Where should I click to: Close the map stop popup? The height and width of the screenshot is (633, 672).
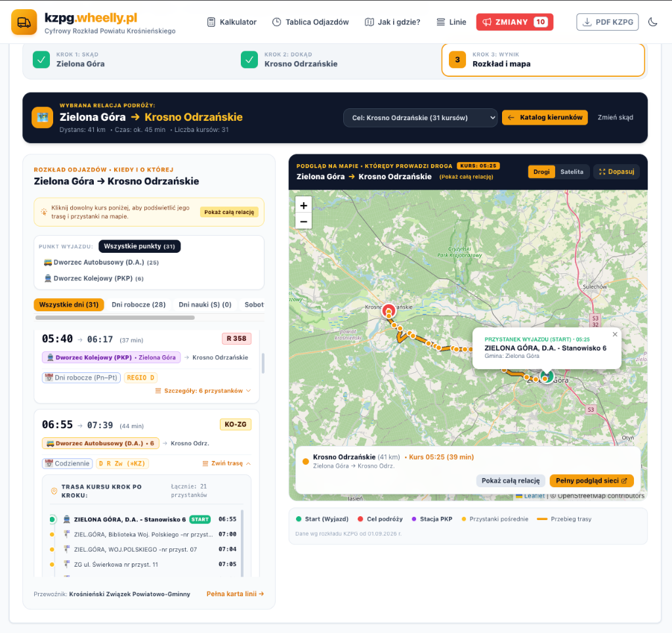coord(615,334)
